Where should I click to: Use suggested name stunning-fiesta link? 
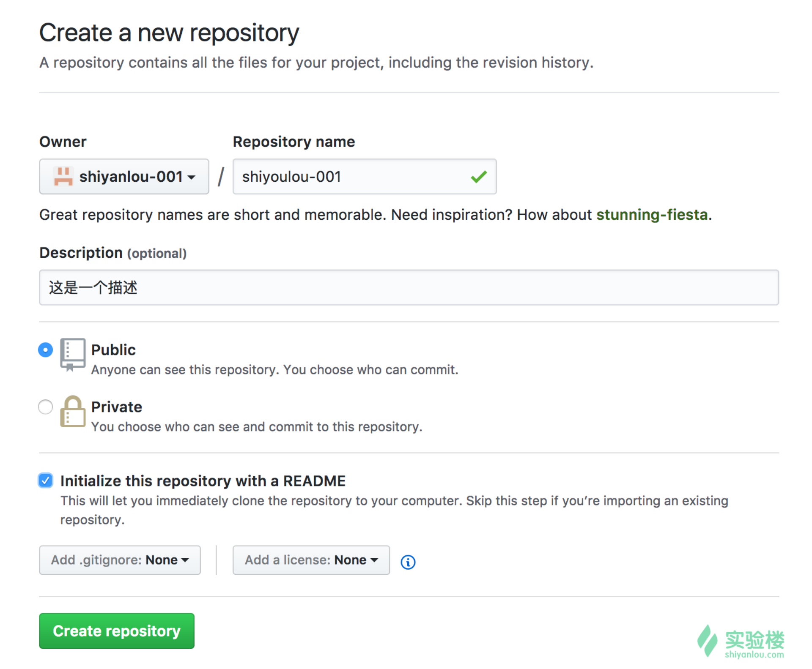pos(652,215)
